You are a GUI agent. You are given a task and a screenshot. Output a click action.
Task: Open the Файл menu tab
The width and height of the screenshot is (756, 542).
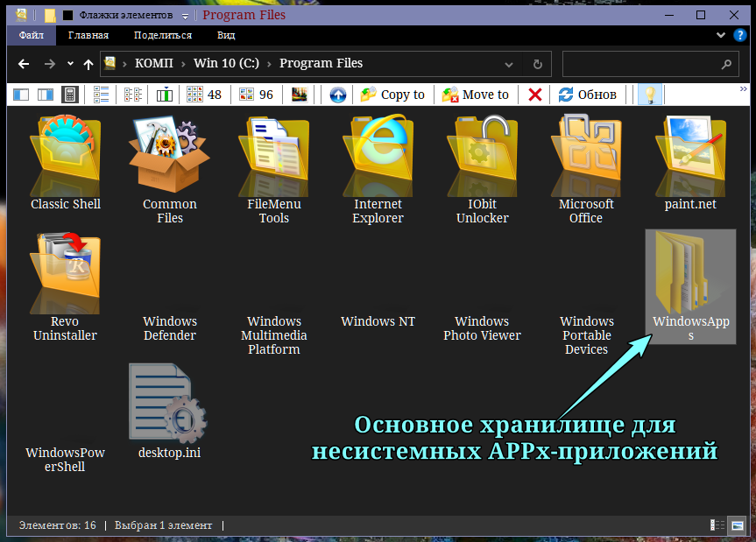click(x=32, y=35)
